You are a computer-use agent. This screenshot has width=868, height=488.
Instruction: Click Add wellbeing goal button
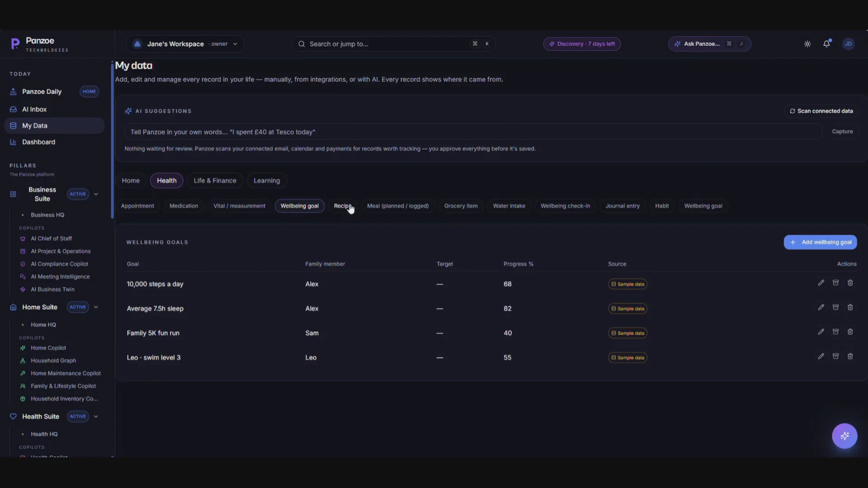820,242
